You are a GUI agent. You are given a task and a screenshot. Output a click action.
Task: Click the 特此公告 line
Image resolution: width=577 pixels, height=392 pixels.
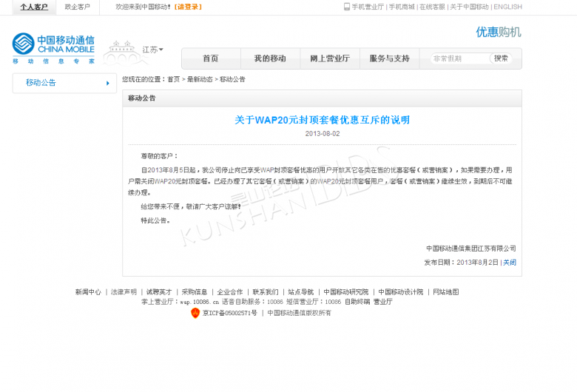(x=155, y=220)
